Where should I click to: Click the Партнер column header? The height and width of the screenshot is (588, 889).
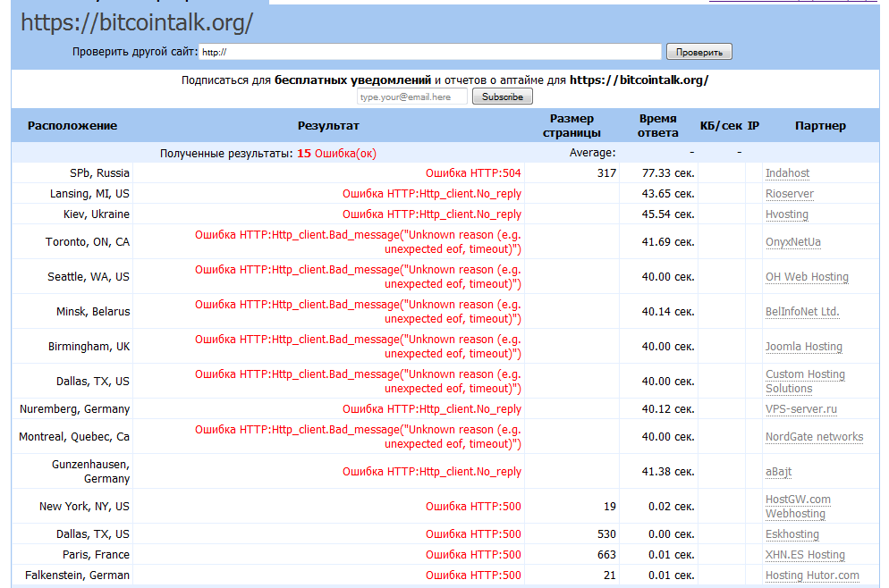click(x=820, y=126)
